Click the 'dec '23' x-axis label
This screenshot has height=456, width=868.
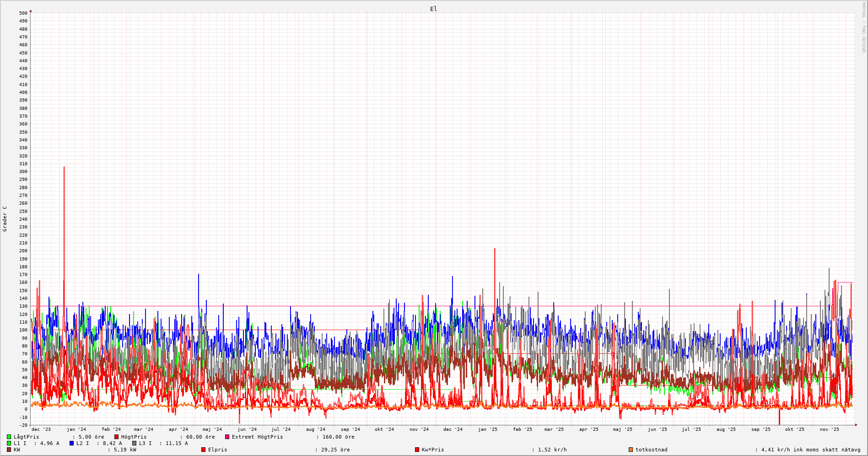[41, 429]
